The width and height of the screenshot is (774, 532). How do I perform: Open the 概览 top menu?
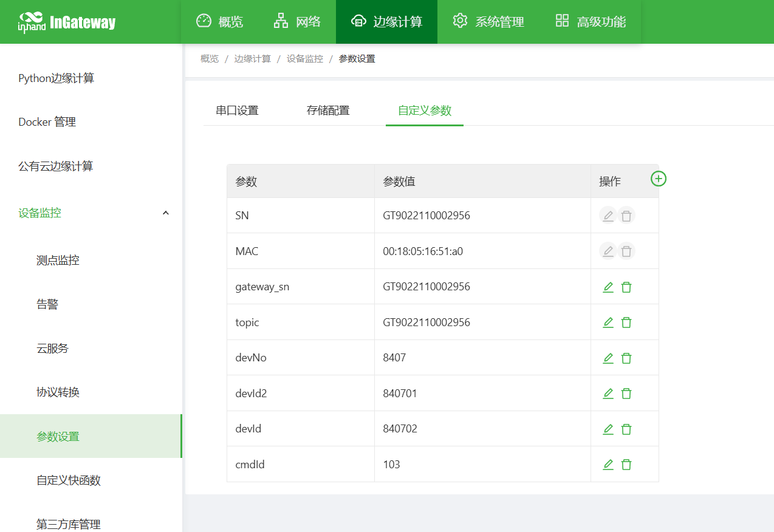pos(220,22)
